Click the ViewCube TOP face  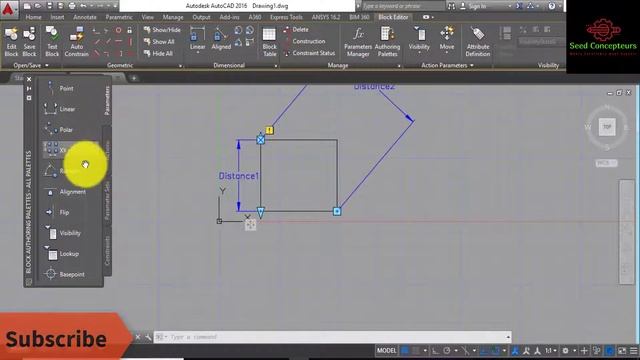coord(607,127)
